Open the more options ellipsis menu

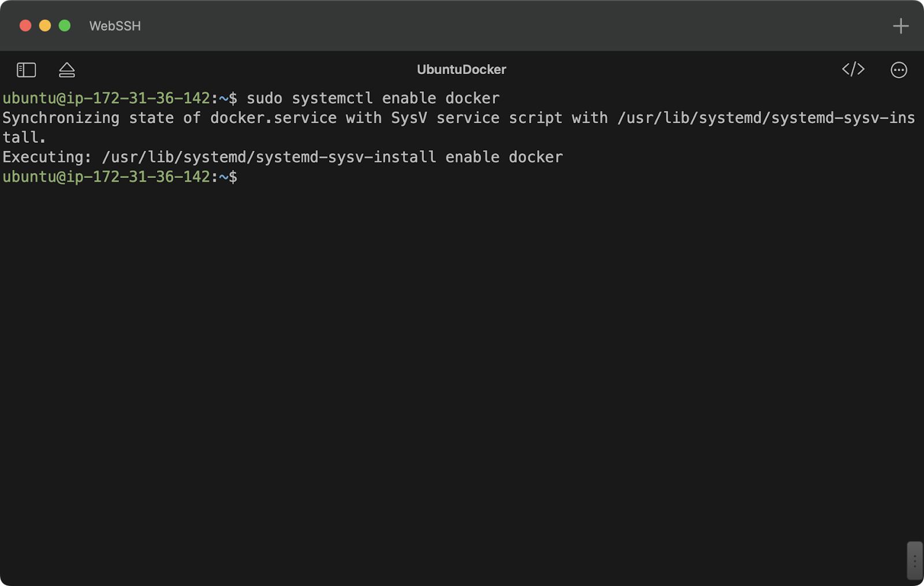899,70
